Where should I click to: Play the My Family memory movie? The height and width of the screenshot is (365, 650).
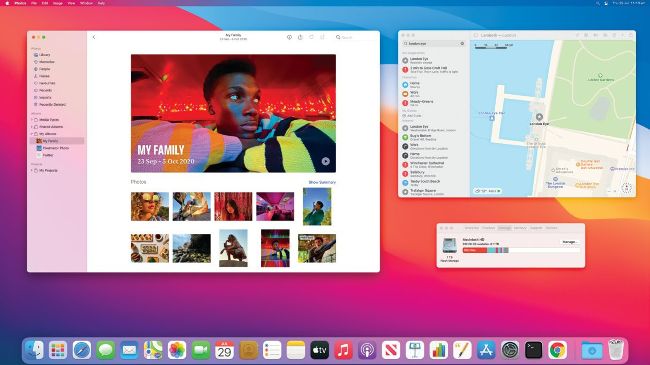click(325, 161)
